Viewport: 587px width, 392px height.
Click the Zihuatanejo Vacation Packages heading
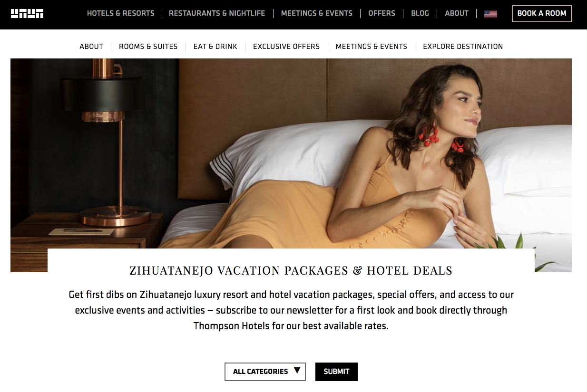(x=291, y=271)
